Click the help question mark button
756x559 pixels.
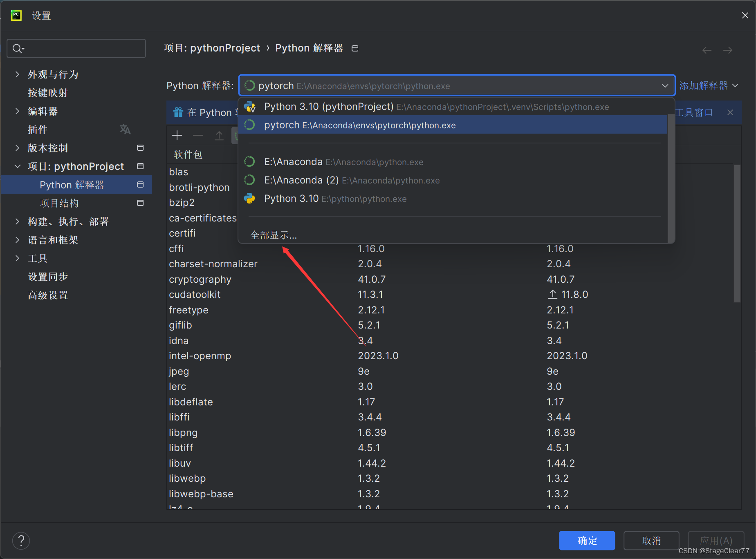point(21,541)
